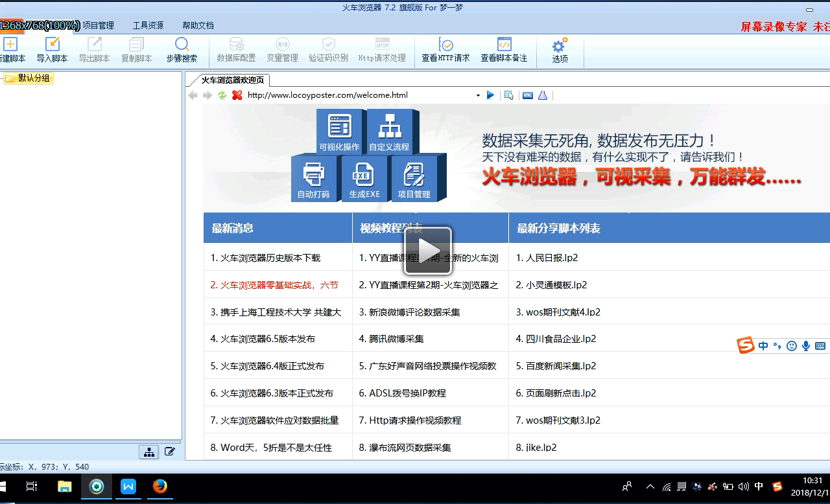This screenshot has width=830, height=504.
Task: Click 查看HTTP请求 toolbar icon
Action: click(x=445, y=44)
